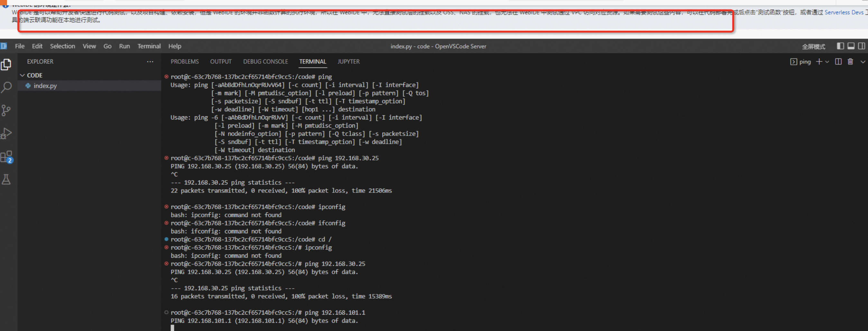The image size is (868, 331).
Task: Click the blue success dot beside 'cd /'
Action: coord(166,239)
